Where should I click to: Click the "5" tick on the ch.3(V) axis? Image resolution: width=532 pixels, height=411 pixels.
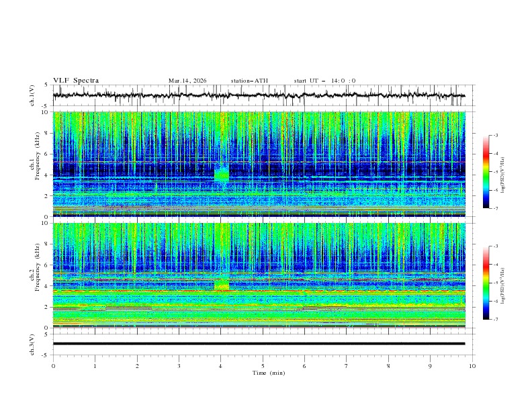[46, 334]
